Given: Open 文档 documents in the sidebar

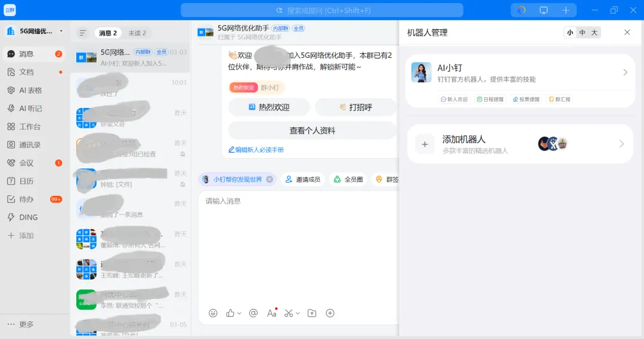Looking at the screenshot, I should [x=33, y=72].
